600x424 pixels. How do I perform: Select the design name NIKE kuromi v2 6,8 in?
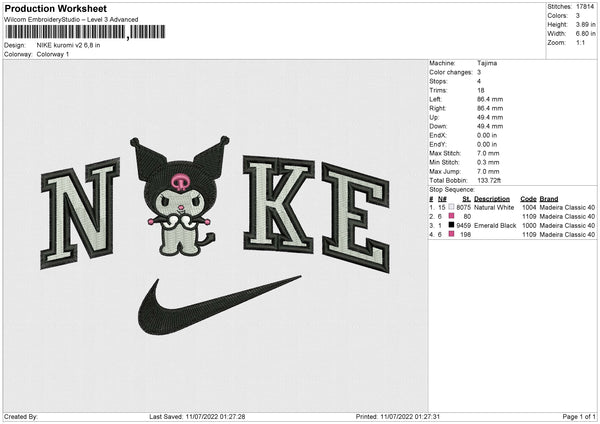(x=68, y=45)
